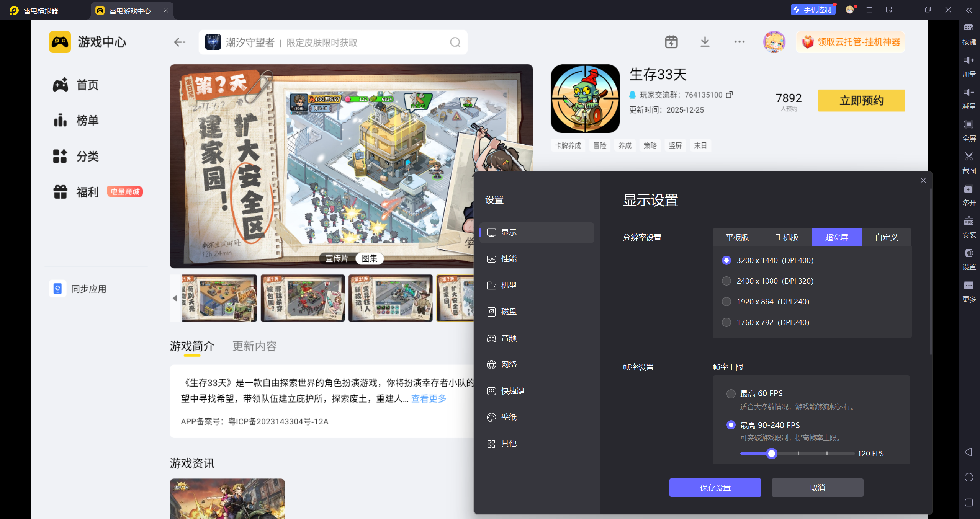The height and width of the screenshot is (519, 980).
Task: Collapse the emulator toolbar with the chevron
Action: (969, 10)
